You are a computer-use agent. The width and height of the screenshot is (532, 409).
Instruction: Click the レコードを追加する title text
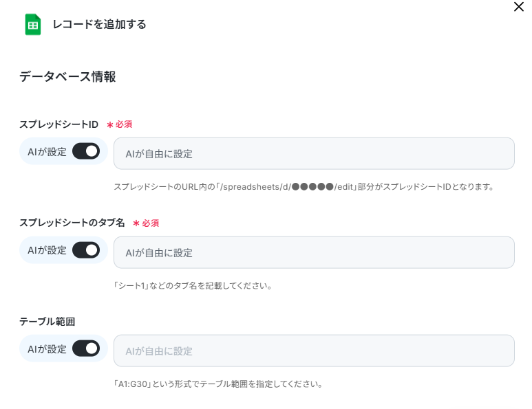(x=99, y=24)
